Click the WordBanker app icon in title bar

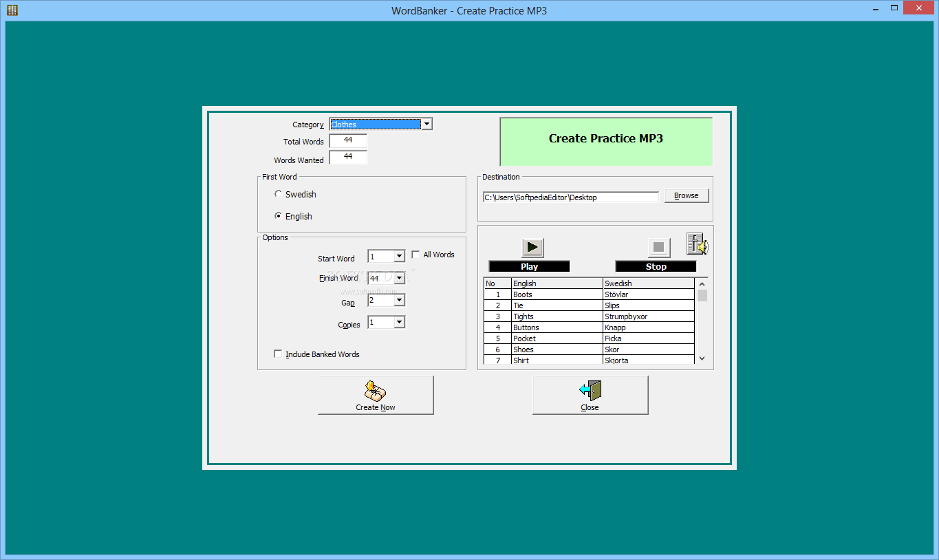point(12,10)
